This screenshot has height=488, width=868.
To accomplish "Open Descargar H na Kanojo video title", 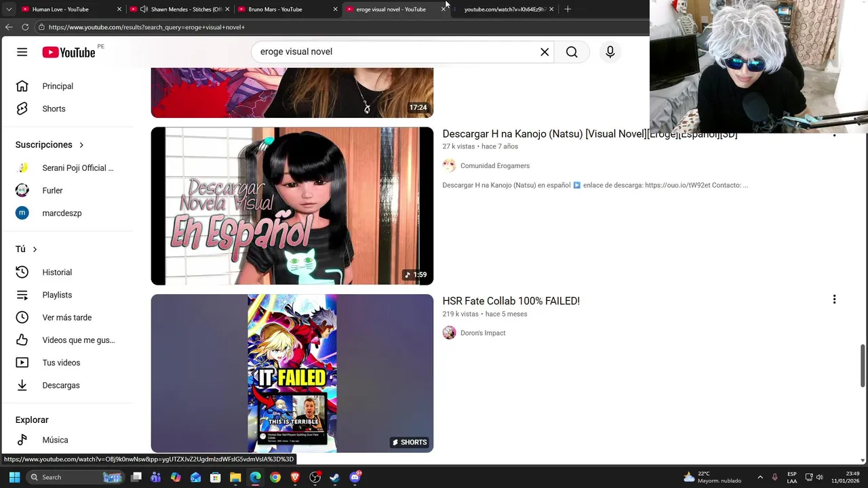I will tap(589, 134).
